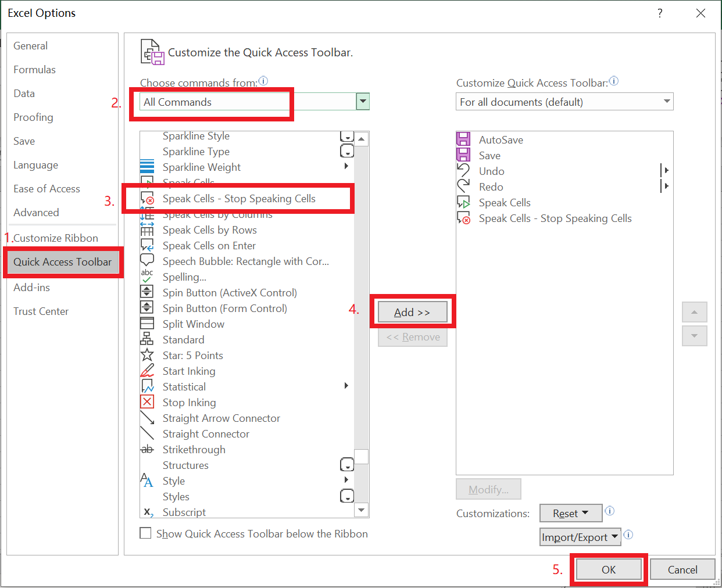Expand the Statistical submenu arrow
Viewport: 722px width, 588px height.
(346, 386)
